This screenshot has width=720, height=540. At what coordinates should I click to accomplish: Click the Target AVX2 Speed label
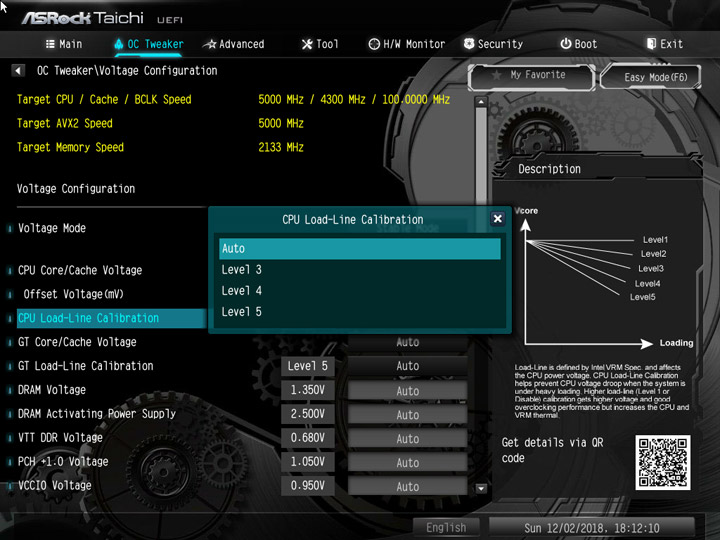pos(65,124)
